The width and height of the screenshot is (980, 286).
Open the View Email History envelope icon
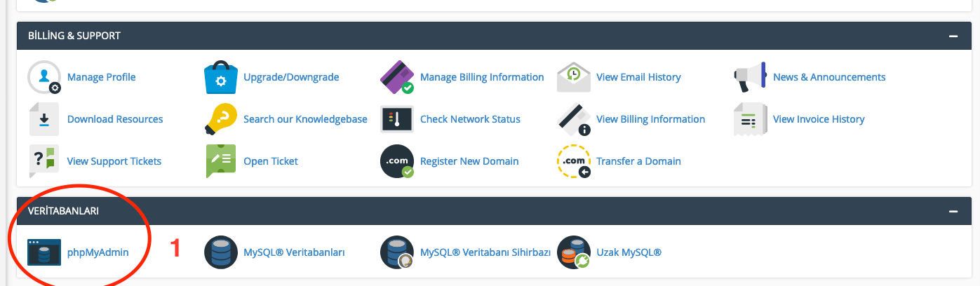pyautogui.click(x=574, y=77)
